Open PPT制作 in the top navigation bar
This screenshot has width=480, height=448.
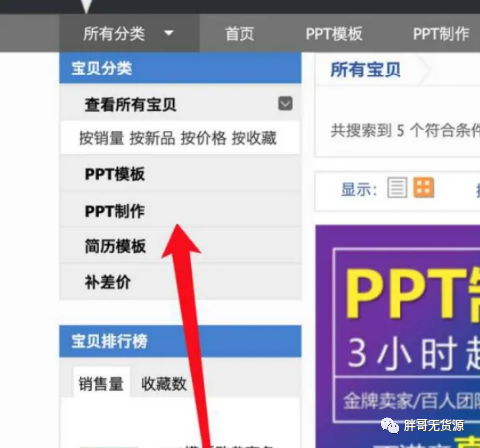point(441,34)
